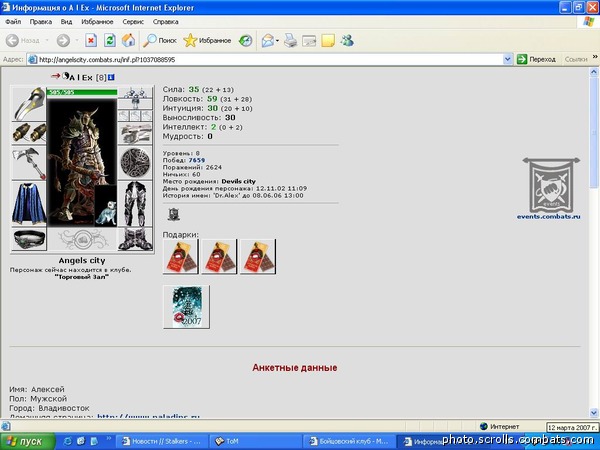600x450 pixels.
Task: Open the Избранное menu
Action: [97, 22]
